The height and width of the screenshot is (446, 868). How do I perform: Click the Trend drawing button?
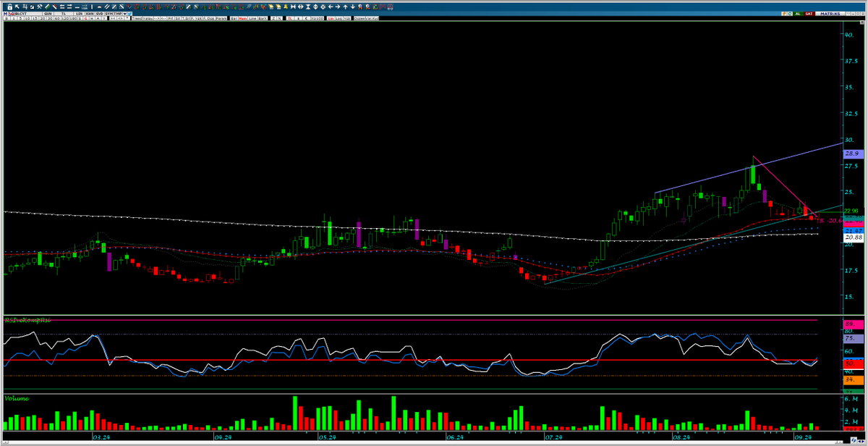point(137,18)
